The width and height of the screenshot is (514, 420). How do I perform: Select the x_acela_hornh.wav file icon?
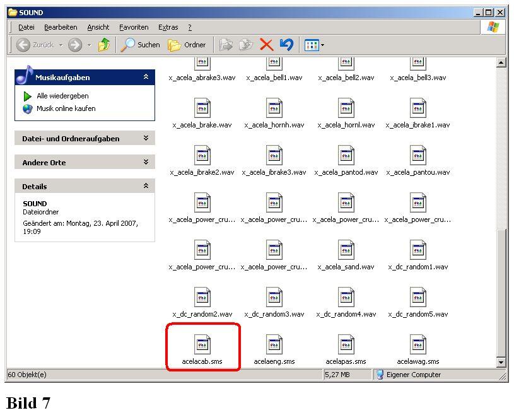tap(274, 108)
